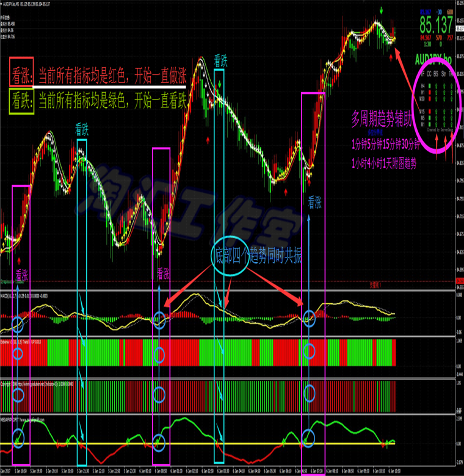Click the AUDJPY(bo),M5 chart title text
464x476 pixels.
[x=26, y=4]
